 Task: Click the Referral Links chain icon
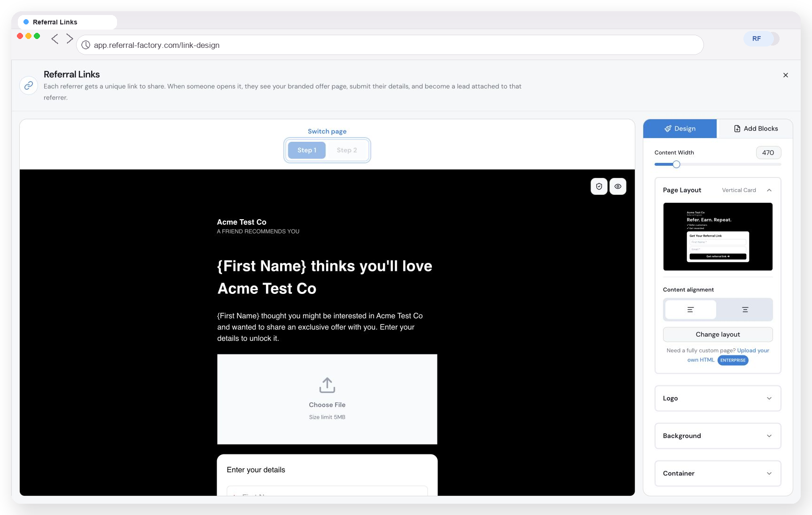click(29, 85)
